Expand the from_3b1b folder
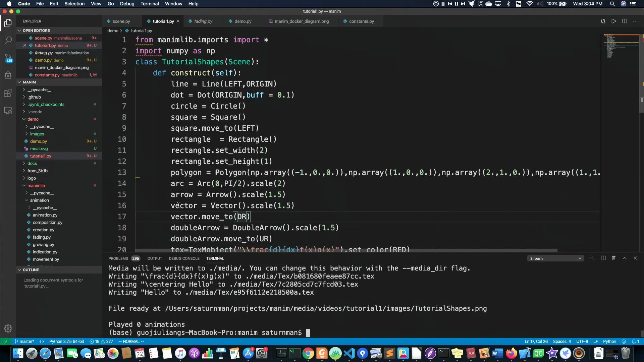 coord(59,171)
